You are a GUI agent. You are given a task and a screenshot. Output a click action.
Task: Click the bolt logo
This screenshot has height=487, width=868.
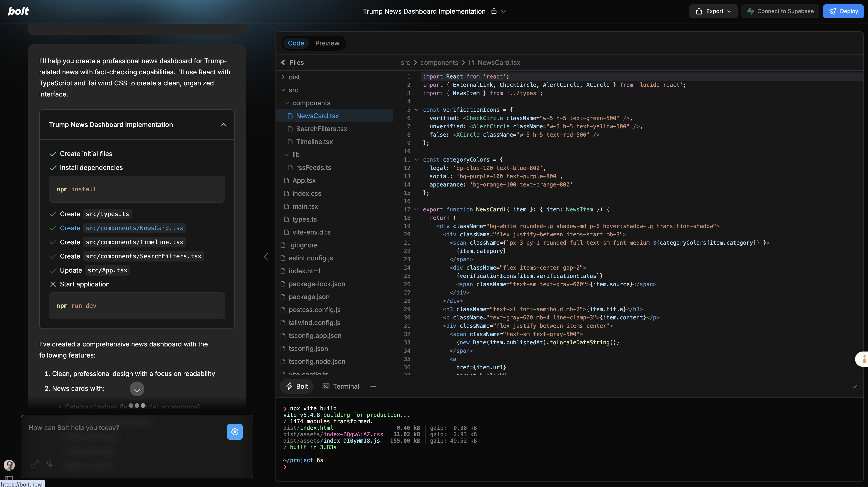18,11
